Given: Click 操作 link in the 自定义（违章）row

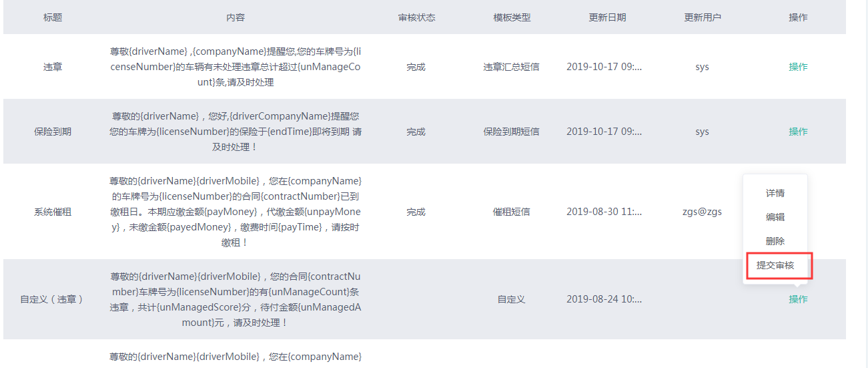Looking at the screenshot, I should point(798,299).
